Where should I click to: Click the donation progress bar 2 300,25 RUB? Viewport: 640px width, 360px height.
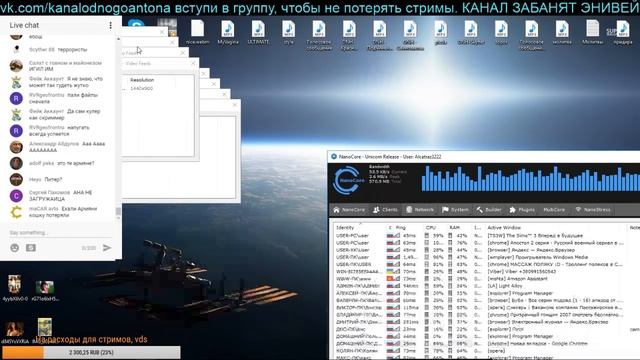[x=91, y=352]
